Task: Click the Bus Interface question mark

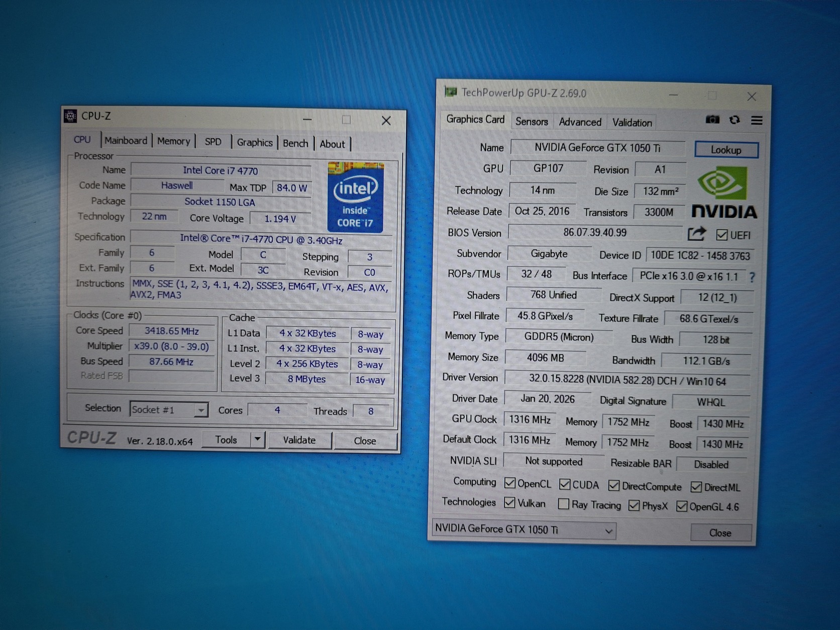Action: (x=752, y=277)
